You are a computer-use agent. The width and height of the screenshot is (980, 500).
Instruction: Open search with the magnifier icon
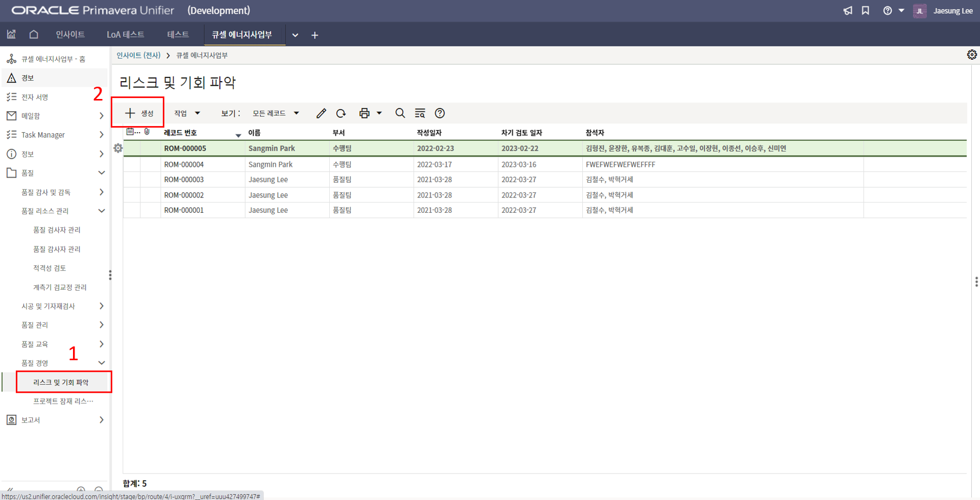click(x=400, y=113)
